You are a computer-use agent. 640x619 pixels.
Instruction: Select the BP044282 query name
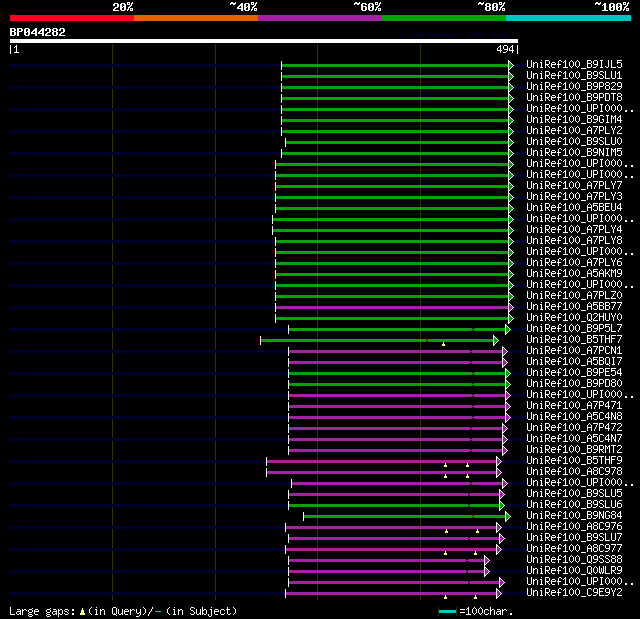(38, 32)
